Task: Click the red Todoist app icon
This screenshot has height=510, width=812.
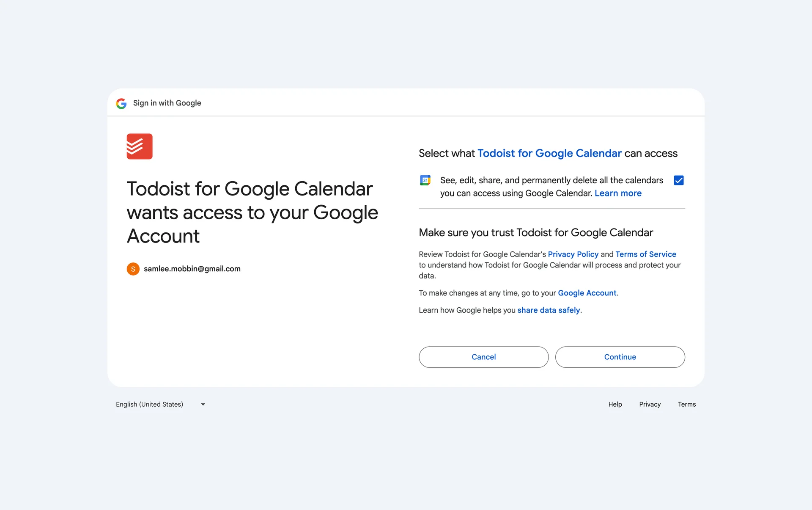Action: coord(140,146)
